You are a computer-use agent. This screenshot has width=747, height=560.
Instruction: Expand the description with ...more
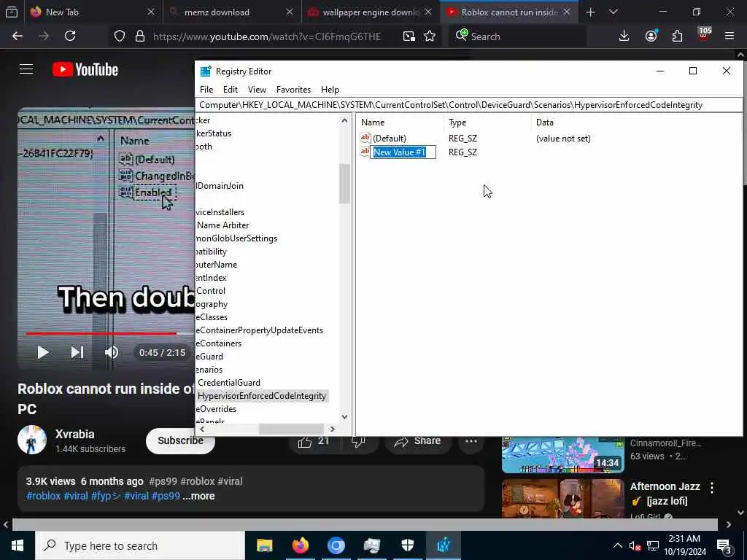198,496
